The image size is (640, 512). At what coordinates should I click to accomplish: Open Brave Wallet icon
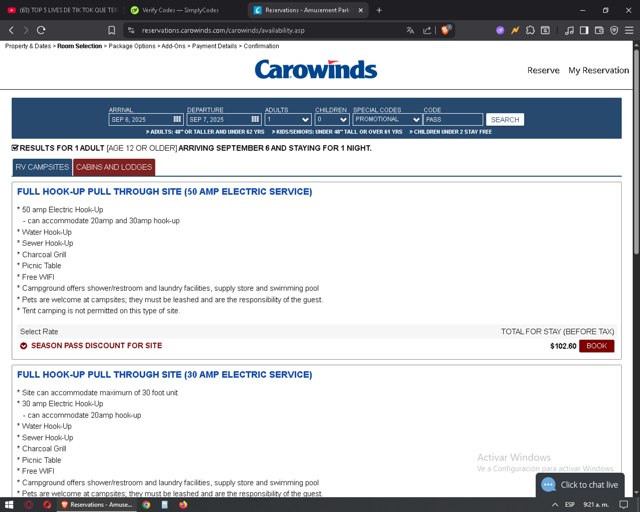click(599, 30)
